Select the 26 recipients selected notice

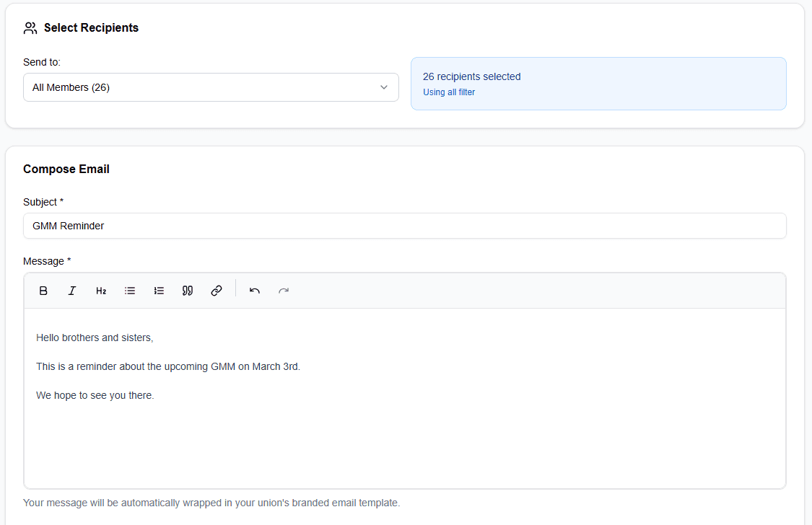pyautogui.click(x=471, y=76)
